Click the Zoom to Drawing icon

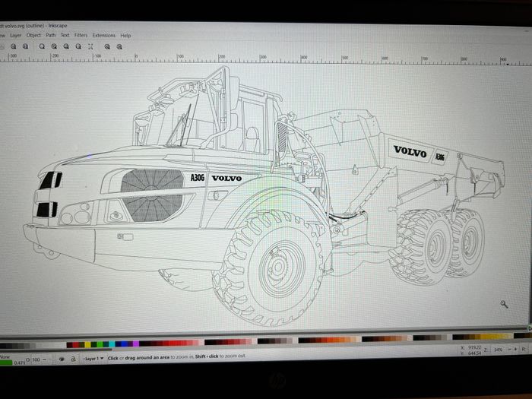[54, 46]
